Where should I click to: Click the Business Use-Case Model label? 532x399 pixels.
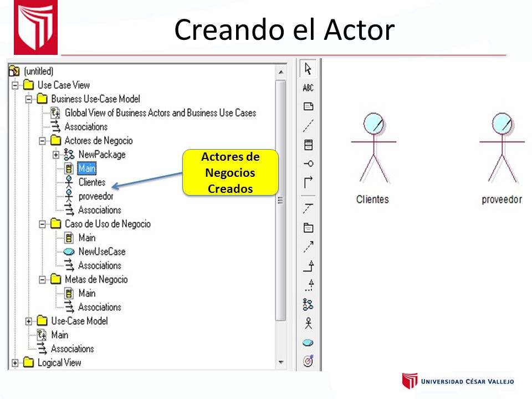tap(96, 99)
